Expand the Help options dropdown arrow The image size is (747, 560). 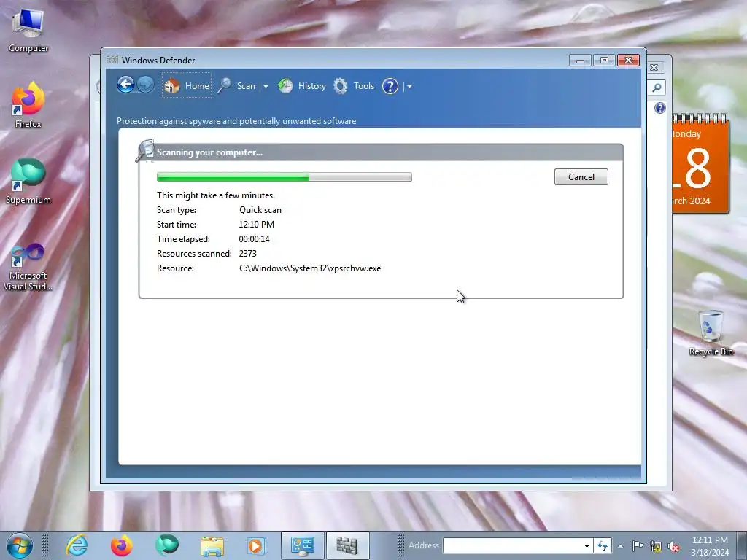pos(409,86)
